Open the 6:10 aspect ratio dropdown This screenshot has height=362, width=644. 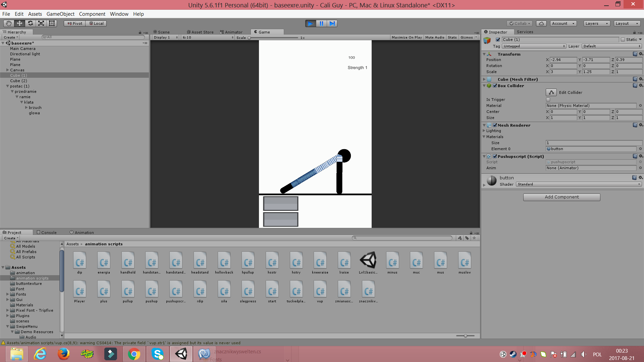pos(208,38)
